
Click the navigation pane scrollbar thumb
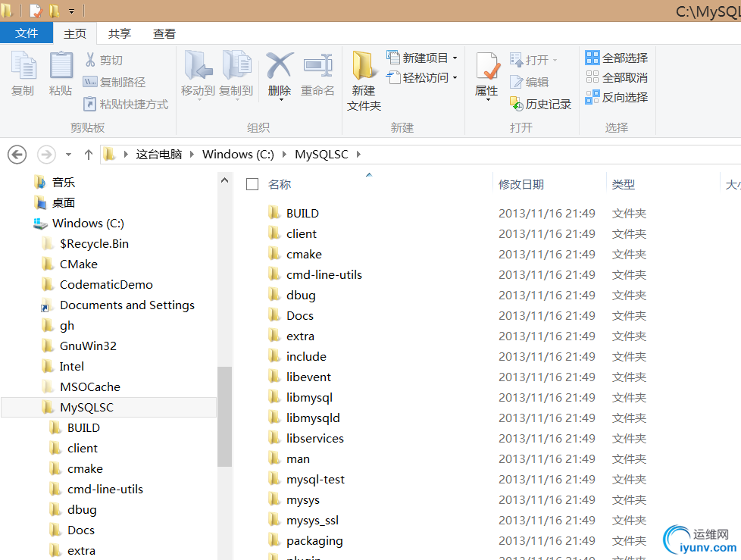(224, 416)
